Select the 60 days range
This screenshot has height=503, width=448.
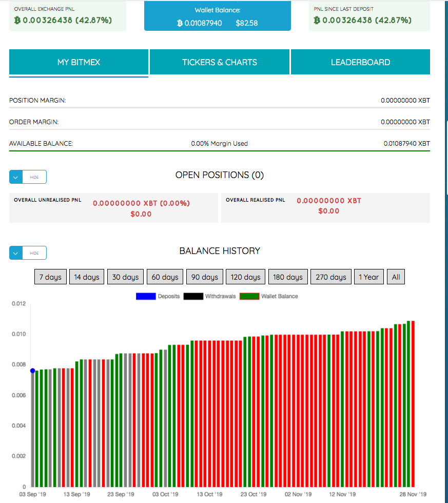tap(165, 277)
